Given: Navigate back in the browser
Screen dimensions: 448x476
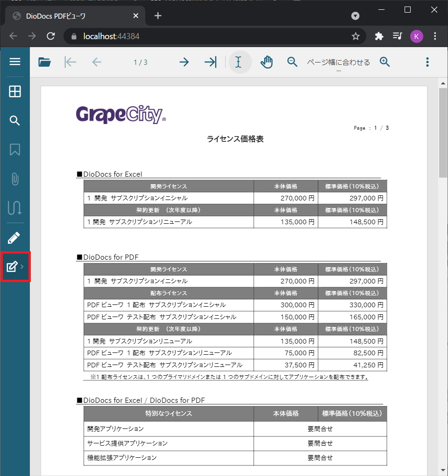Looking at the screenshot, I should [14, 36].
